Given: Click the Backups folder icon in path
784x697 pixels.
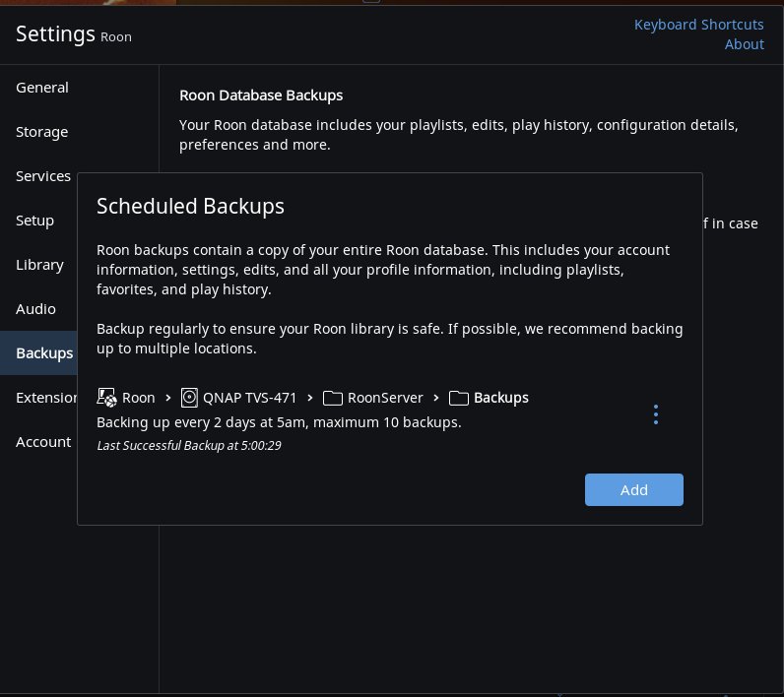Looking at the screenshot, I should [x=459, y=398].
